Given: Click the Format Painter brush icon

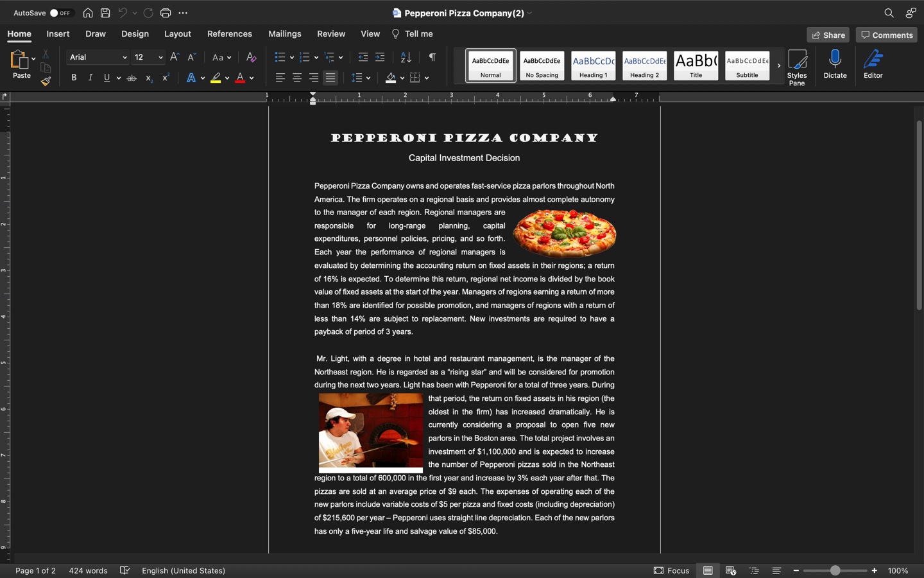Looking at the screenshot, I should (46, 82).
